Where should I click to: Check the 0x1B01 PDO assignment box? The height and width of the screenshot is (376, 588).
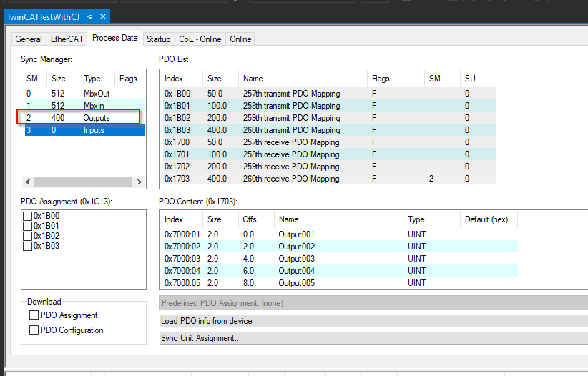click(27, 226)
